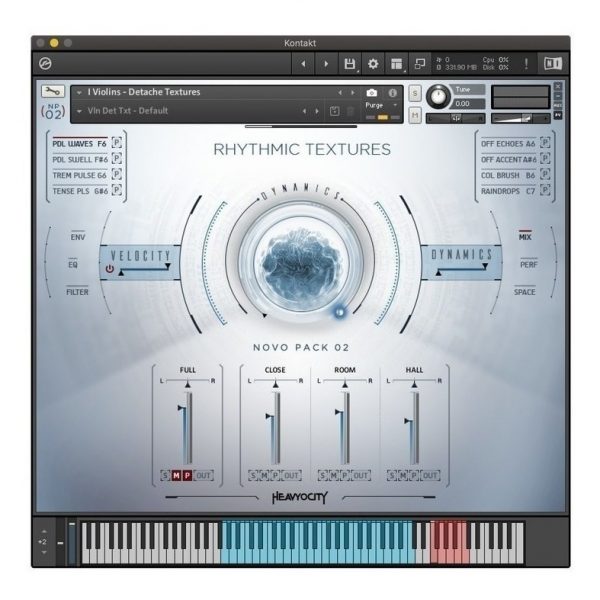Solo the CLOSE mic channel
600x600 pixels.
(x=253, y=476)
